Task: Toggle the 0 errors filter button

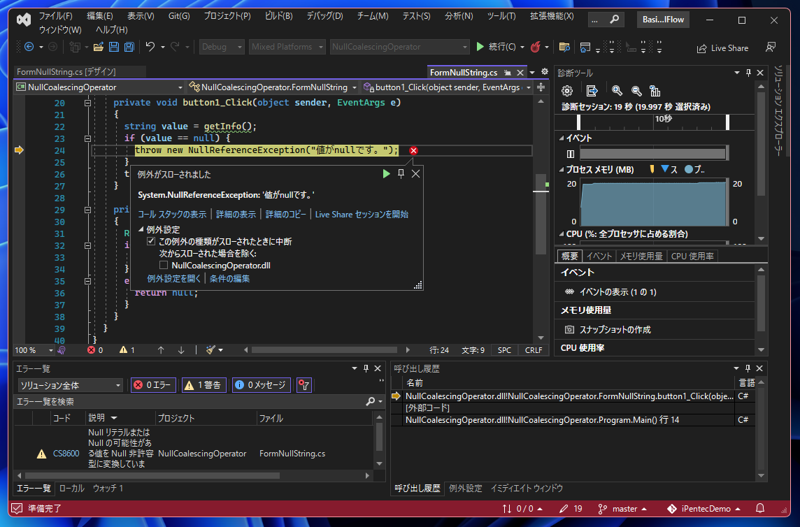Action: pos(153,385)
